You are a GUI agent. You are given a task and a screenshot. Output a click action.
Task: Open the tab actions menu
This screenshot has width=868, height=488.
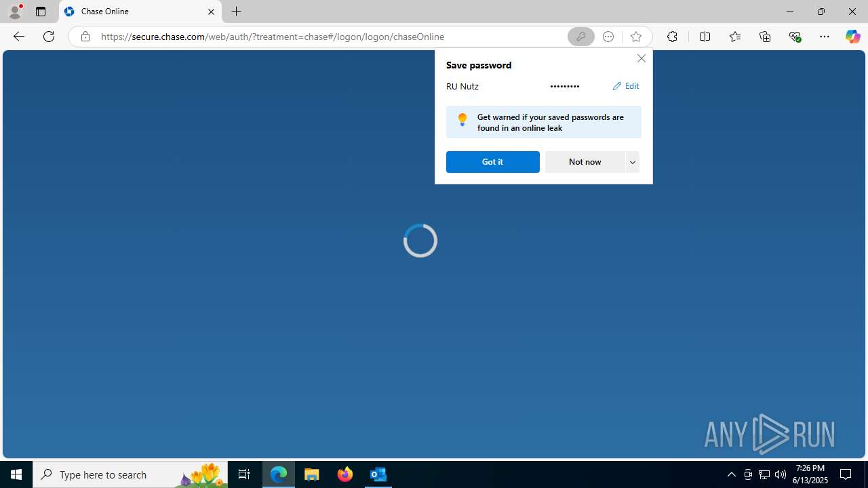(41, 12)
